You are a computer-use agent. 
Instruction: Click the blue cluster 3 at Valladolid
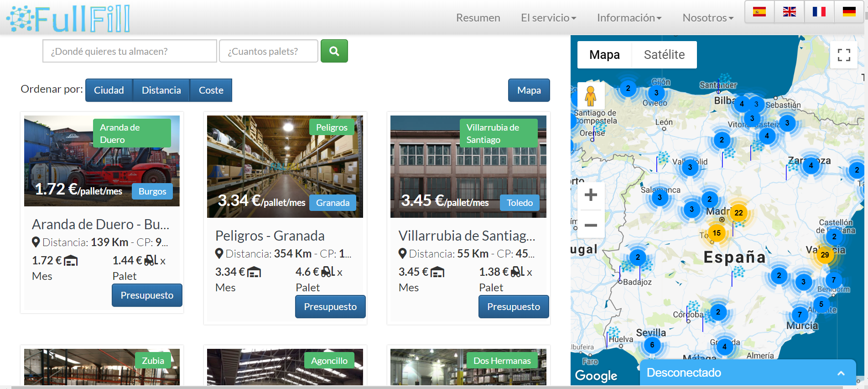[690, 167]
